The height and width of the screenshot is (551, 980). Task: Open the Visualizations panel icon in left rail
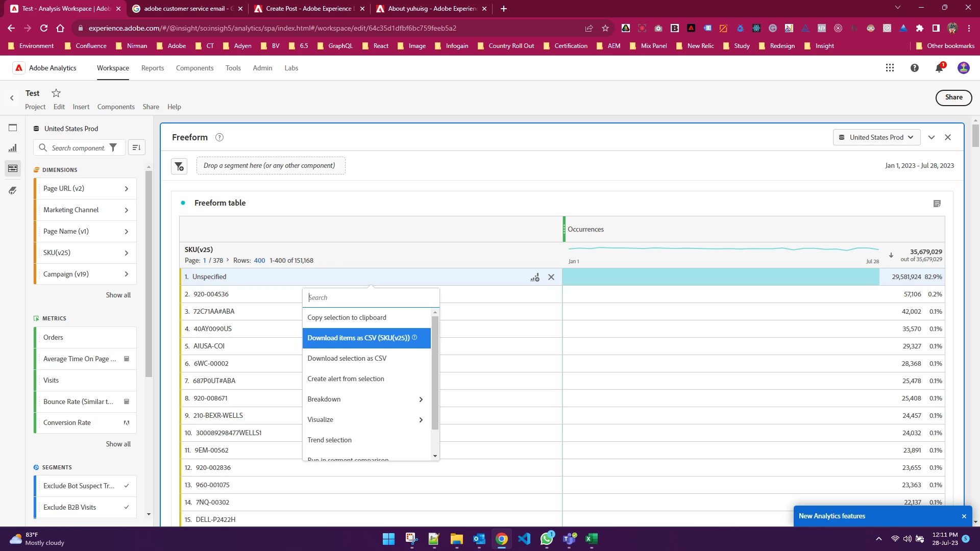13,148
